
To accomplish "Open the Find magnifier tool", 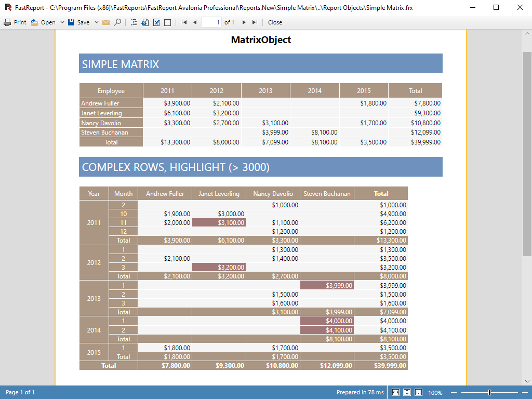I will coord(117,22).
